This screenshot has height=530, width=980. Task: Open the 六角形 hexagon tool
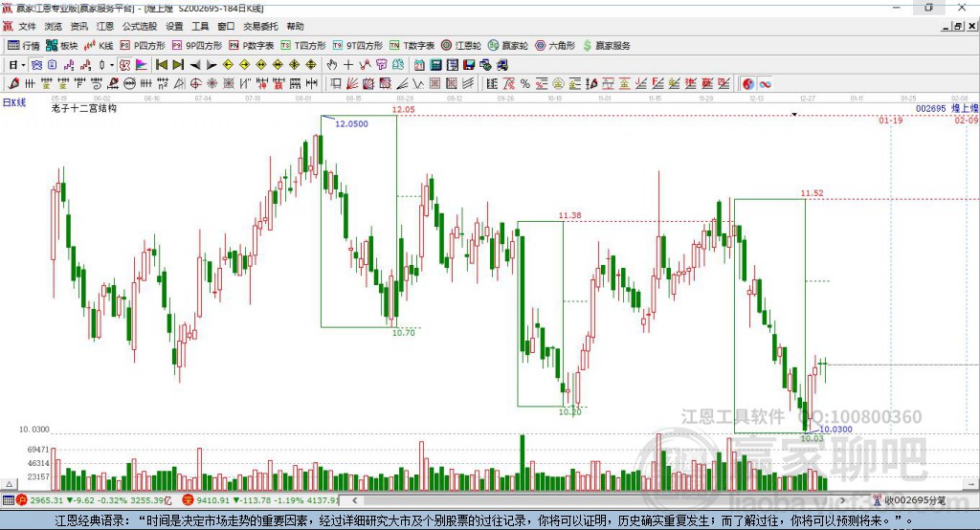555,45
